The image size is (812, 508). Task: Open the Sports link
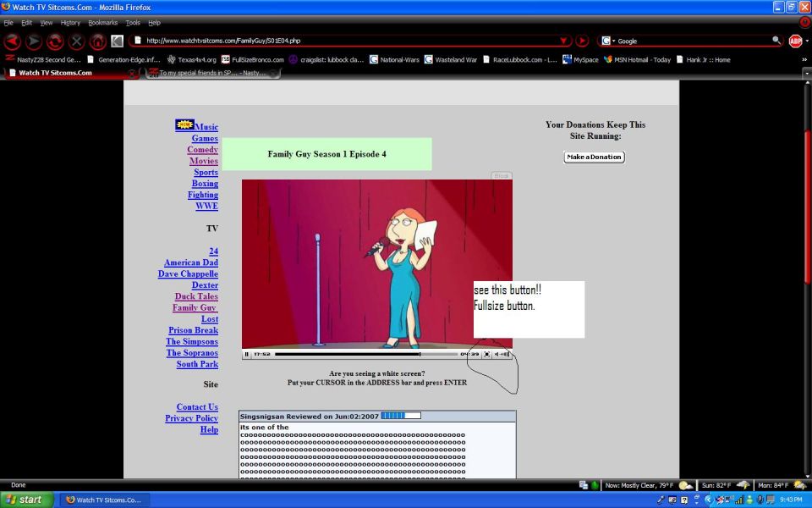206,173
